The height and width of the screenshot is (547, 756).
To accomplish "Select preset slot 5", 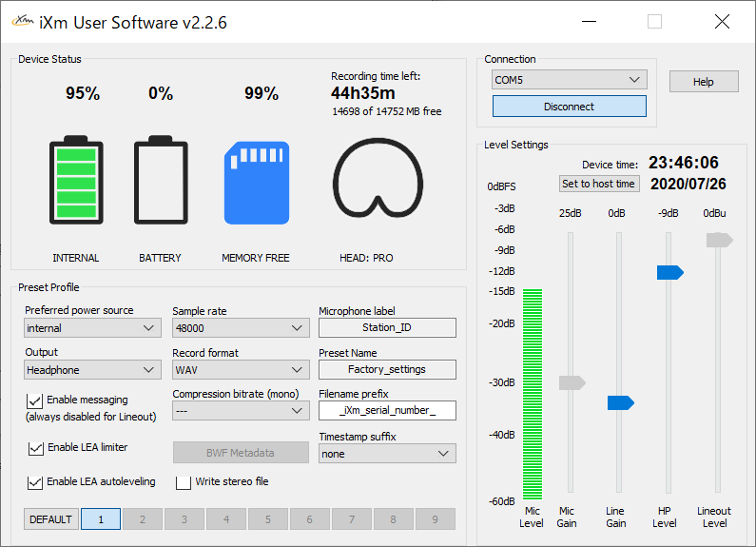I will (x=267, y=519).
